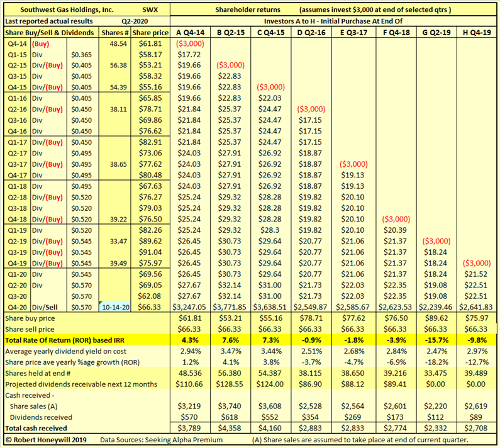Click the 'Share buy price' row label

(x=30, y=318)
